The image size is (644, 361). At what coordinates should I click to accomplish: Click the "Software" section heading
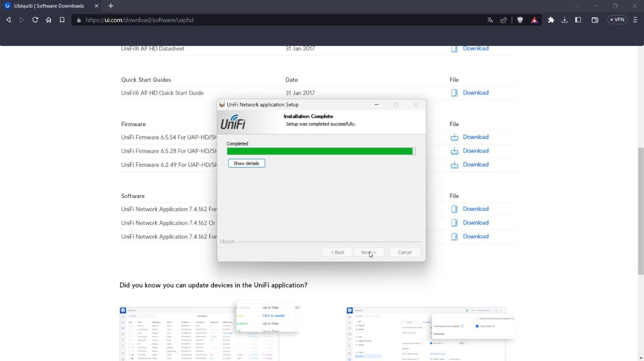(133, 196)
